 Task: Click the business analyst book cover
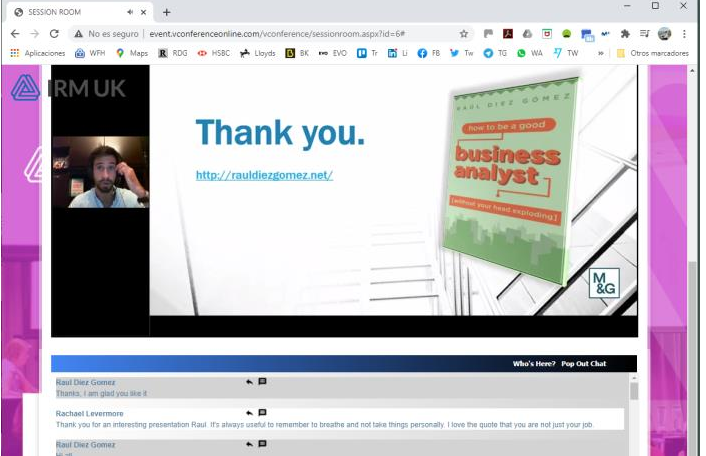[509, 180]
